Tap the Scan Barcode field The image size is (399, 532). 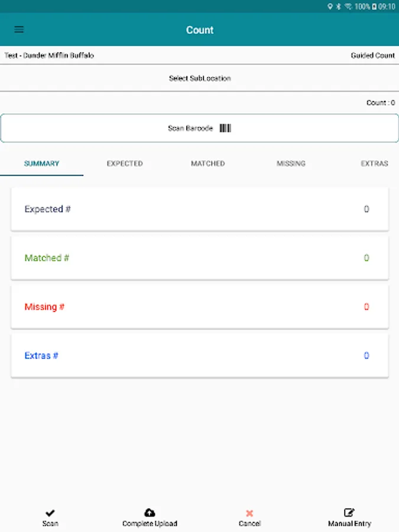200,128
